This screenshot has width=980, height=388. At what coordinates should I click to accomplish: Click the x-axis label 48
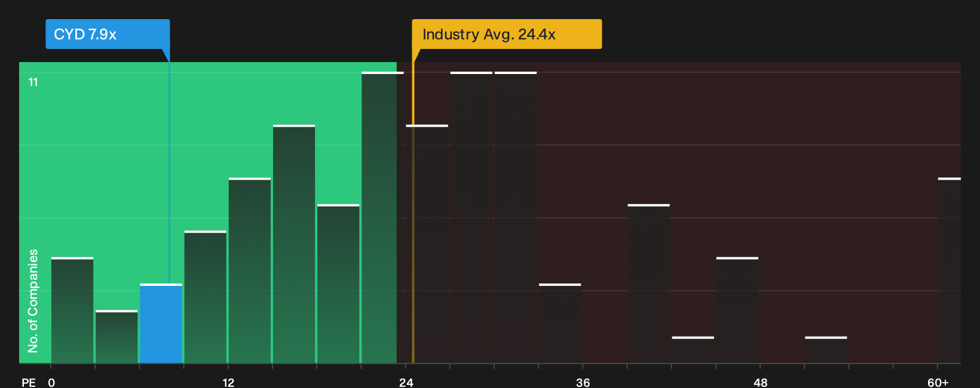click(760, 383)
